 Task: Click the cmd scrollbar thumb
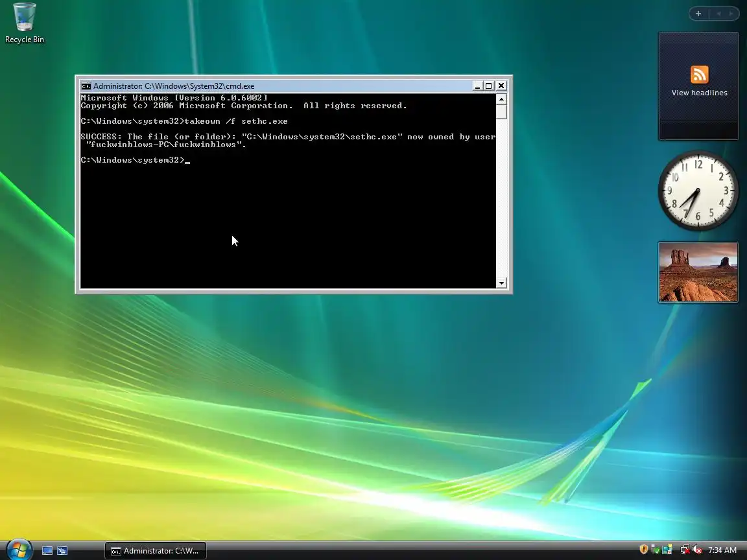pyautogui.click(x=501, y=111)
